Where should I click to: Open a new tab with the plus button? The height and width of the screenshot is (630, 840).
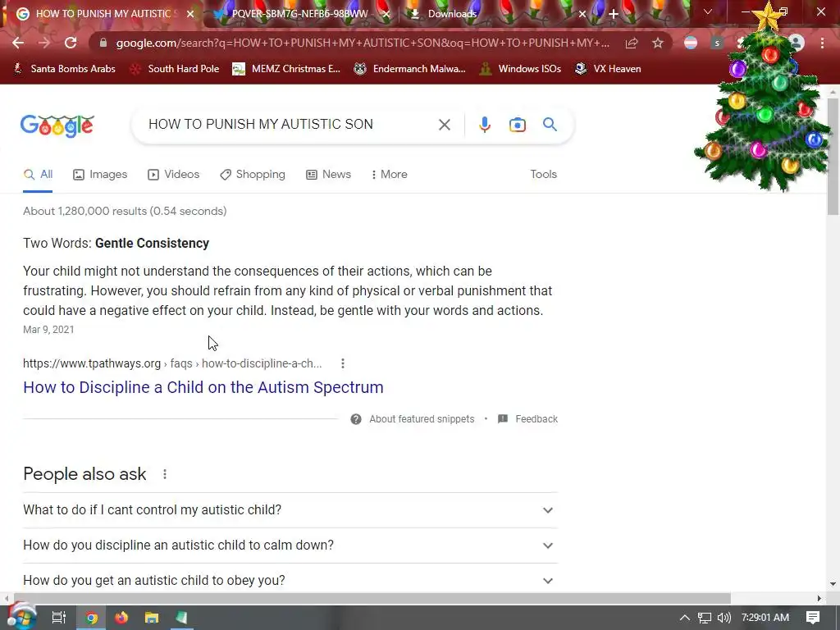point(614,14)
